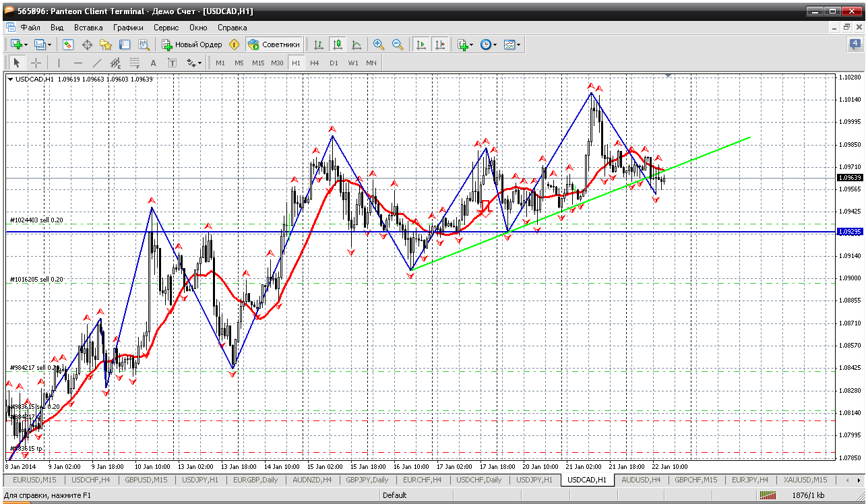Zoom out of the chart
Viewport: 868px width, 504px height.
398,44
